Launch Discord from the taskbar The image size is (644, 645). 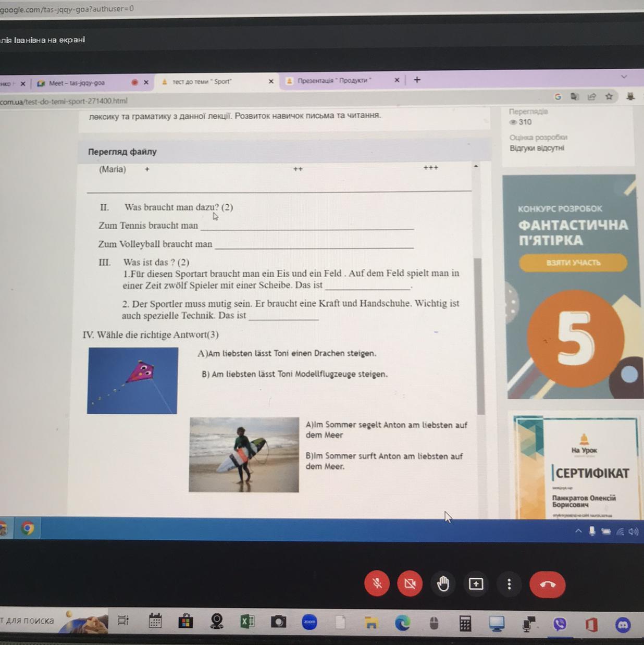pyautogui.click(x=623, y=624)
